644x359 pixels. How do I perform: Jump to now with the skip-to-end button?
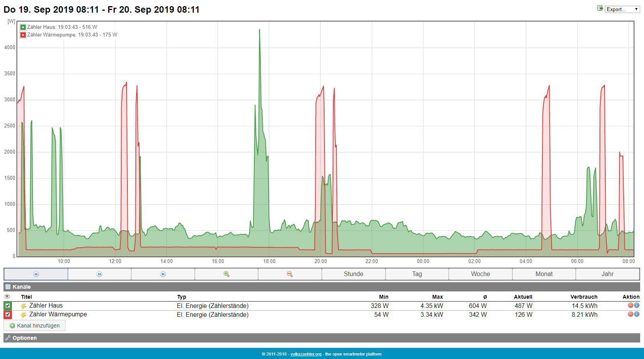click(163, 274)
